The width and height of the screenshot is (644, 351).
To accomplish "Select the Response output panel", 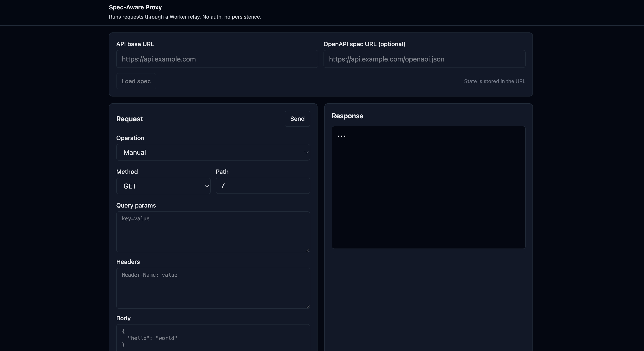I will click(428, 187).
